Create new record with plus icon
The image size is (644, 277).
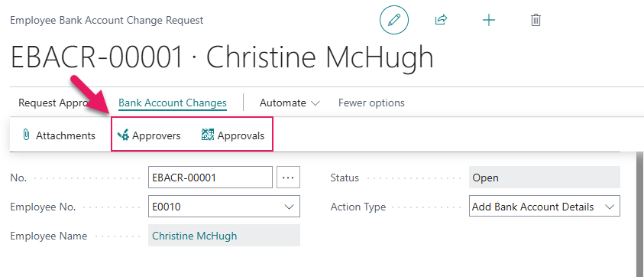point(489,20)
